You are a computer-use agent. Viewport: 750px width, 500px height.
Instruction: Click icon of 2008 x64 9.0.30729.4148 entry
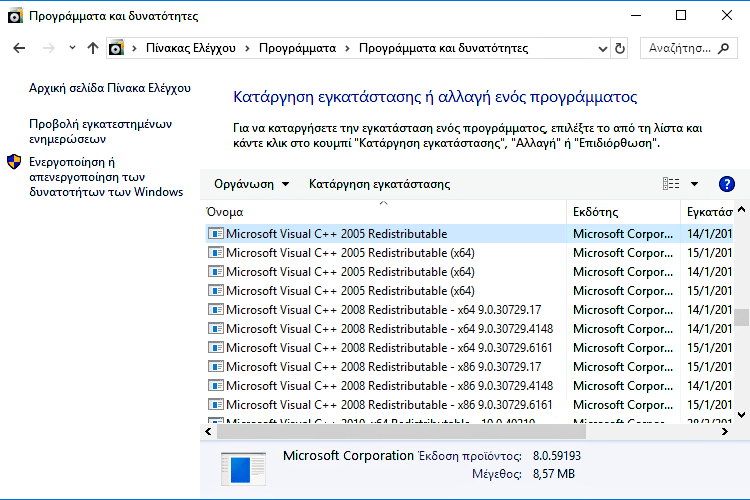click(x=216, y=329)
